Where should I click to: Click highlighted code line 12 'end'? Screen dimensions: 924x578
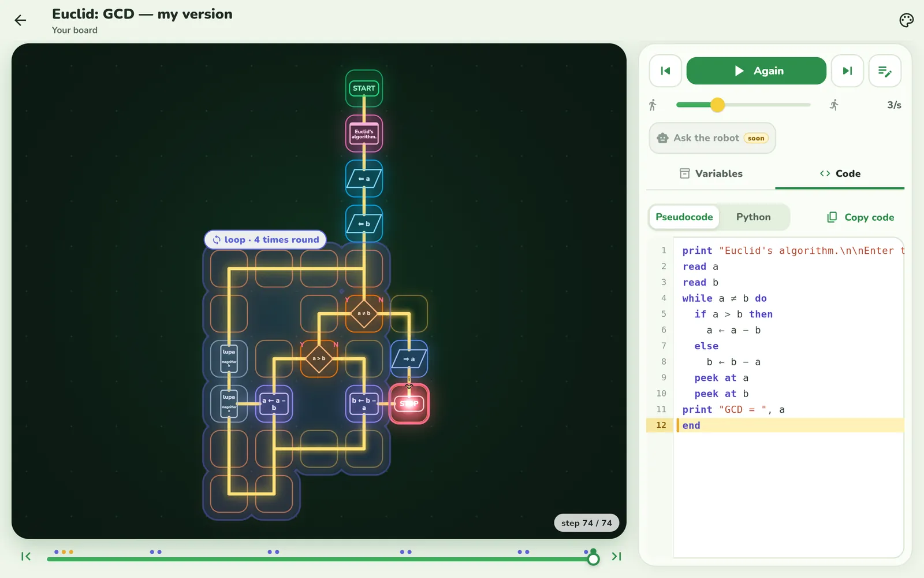776,425
